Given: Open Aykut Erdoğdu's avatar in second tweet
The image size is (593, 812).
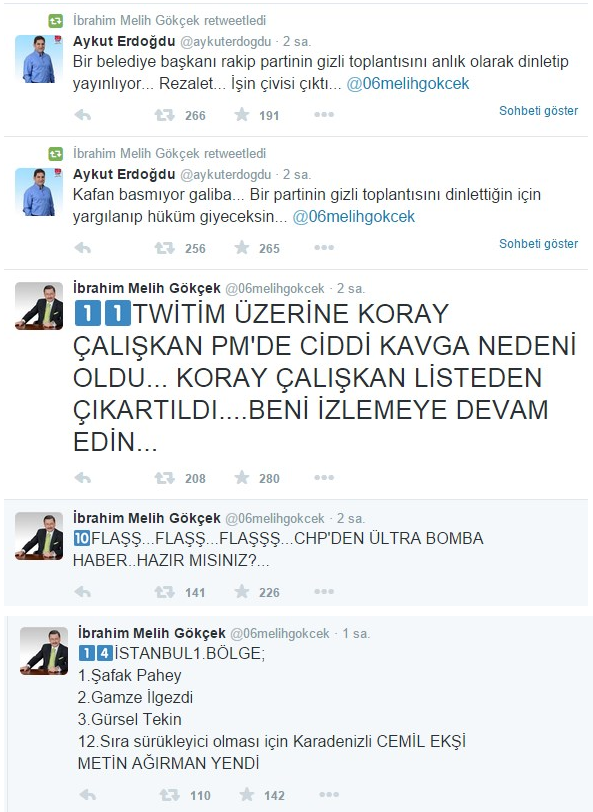Looking at the screenshot, I should pos(39,192).
